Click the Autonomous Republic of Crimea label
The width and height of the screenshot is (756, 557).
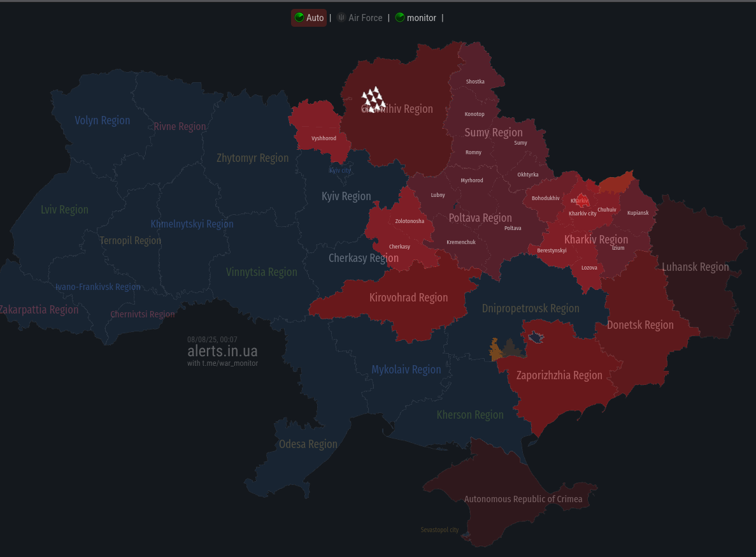coord(523,498)
